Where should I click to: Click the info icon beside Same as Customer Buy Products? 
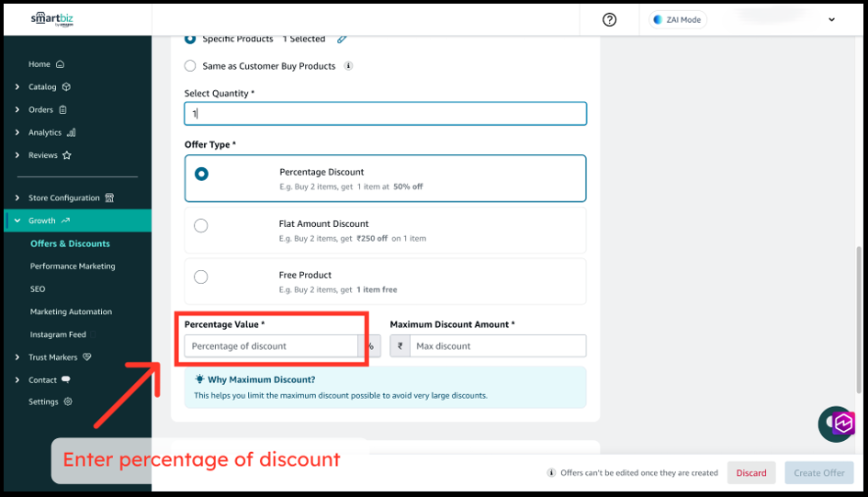pyautogui.click(x=348, y=66)
